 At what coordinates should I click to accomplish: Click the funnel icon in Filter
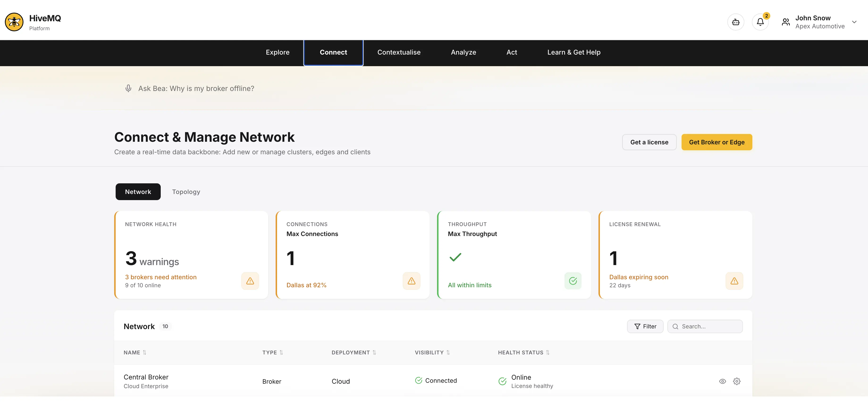pos(637,326)
